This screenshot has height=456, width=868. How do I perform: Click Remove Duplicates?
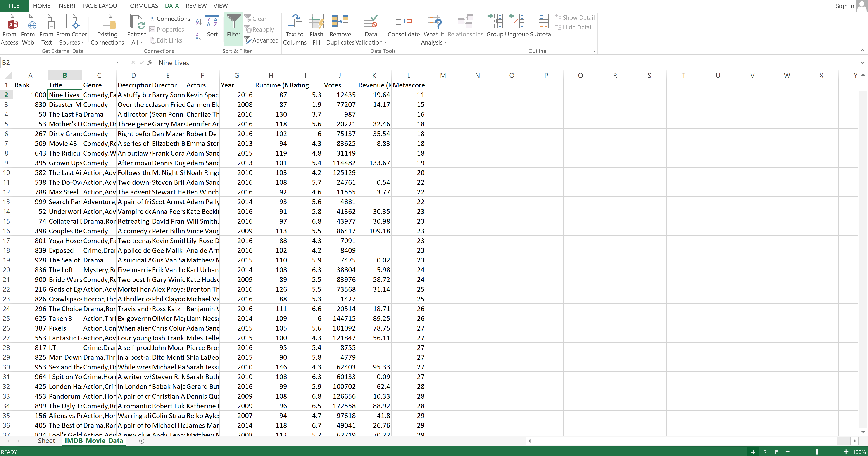pyautogui.click(x=340, y=30)
